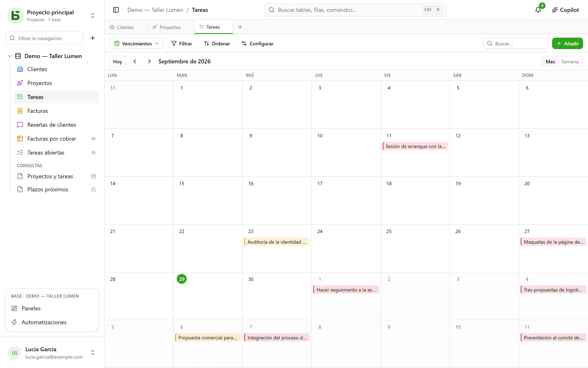Click the plus icon beside navigation filter
588x368 pixels.
pos(92,38)
